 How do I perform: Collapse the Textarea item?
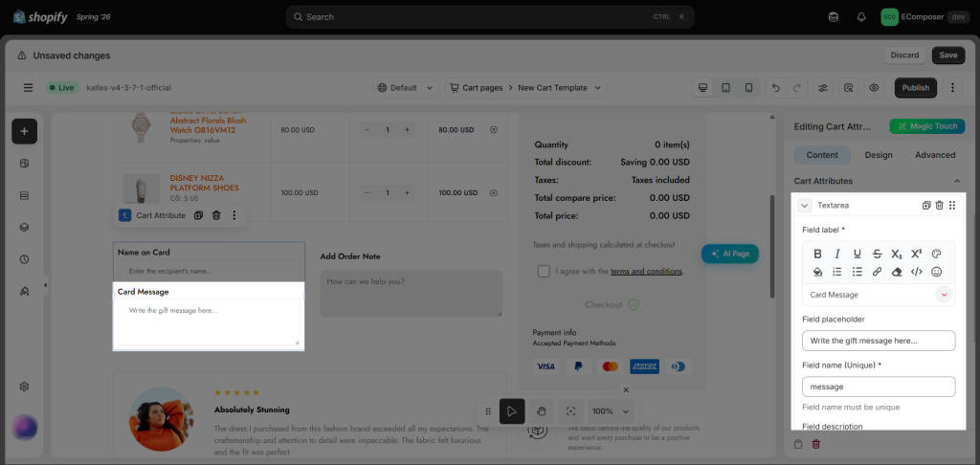tap(805, 205)
